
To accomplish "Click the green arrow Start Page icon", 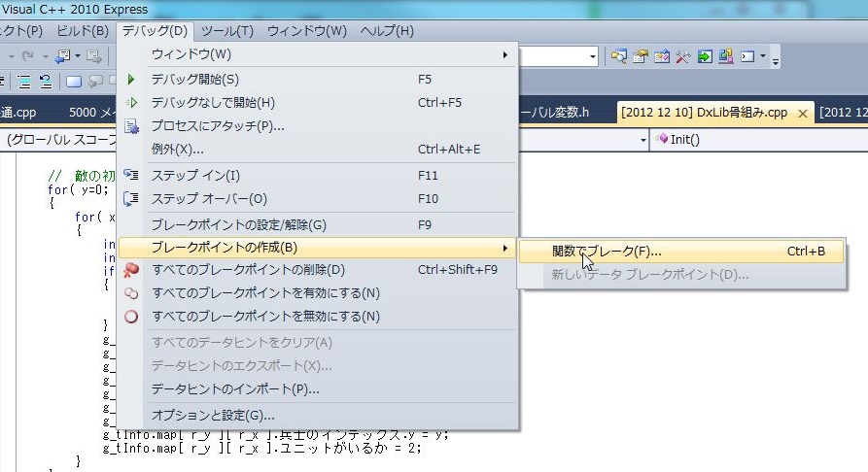I will pos(704,56).
